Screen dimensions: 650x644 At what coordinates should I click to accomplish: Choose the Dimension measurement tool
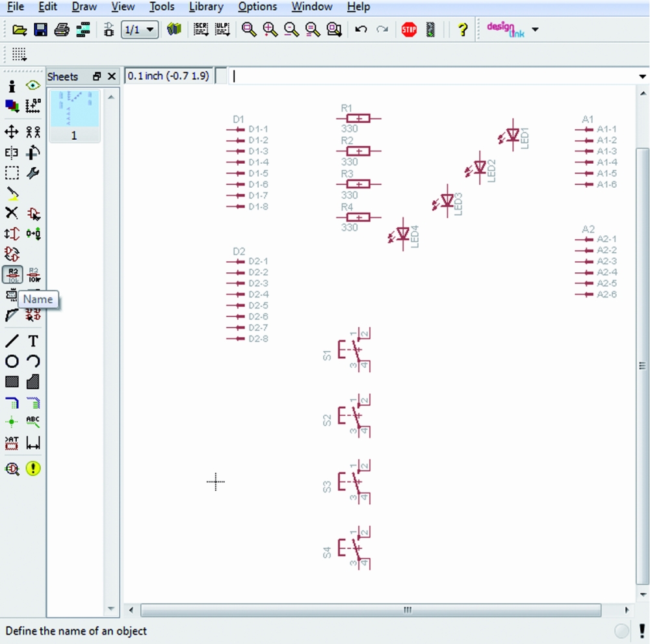tap(33, 443)
